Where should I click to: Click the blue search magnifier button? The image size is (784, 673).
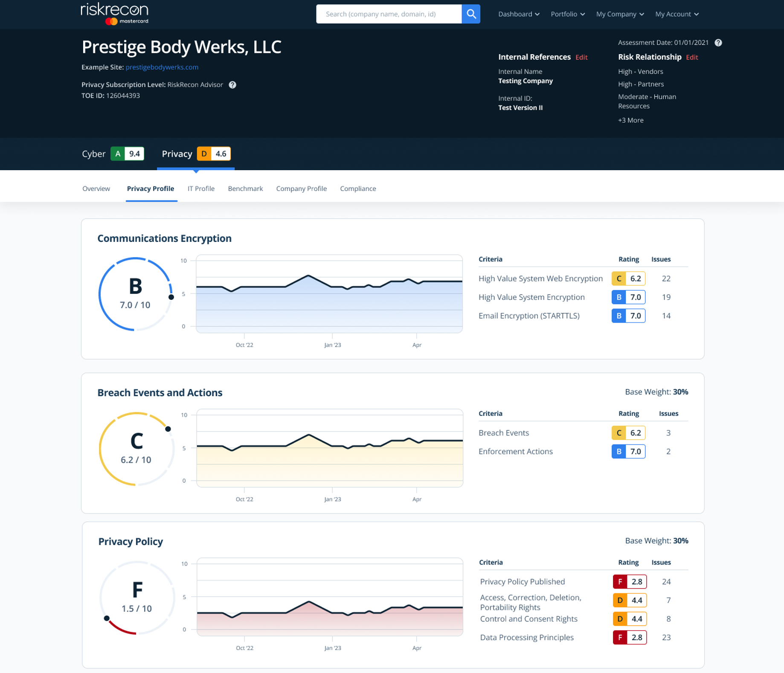click(x=471, y=14)
